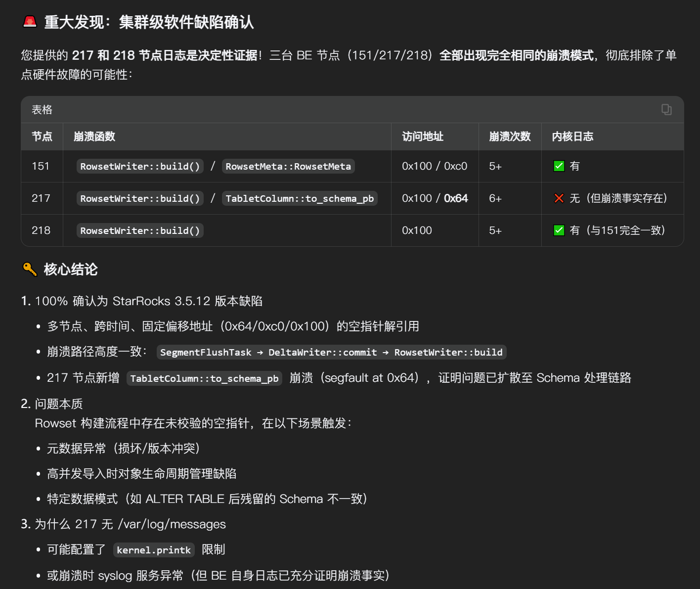Click the green checkmark in row 151
This screenshot has height=589, width=700.
point(559,166)
